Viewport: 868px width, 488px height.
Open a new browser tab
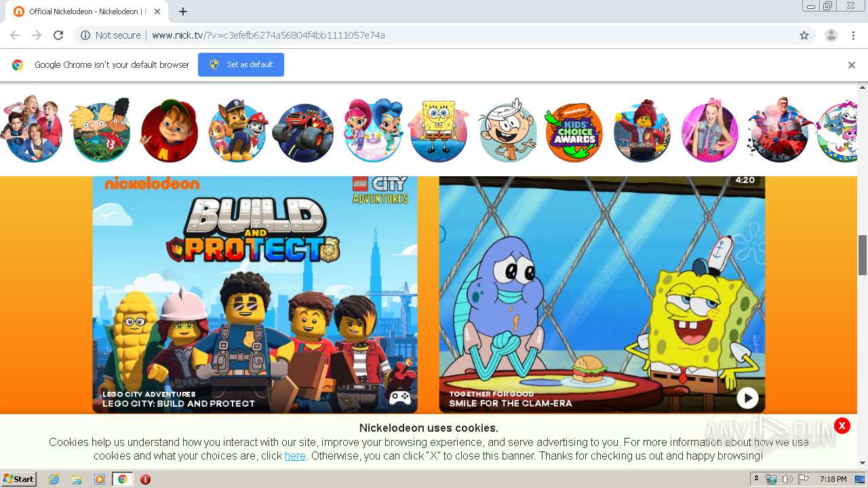(183, 12)
